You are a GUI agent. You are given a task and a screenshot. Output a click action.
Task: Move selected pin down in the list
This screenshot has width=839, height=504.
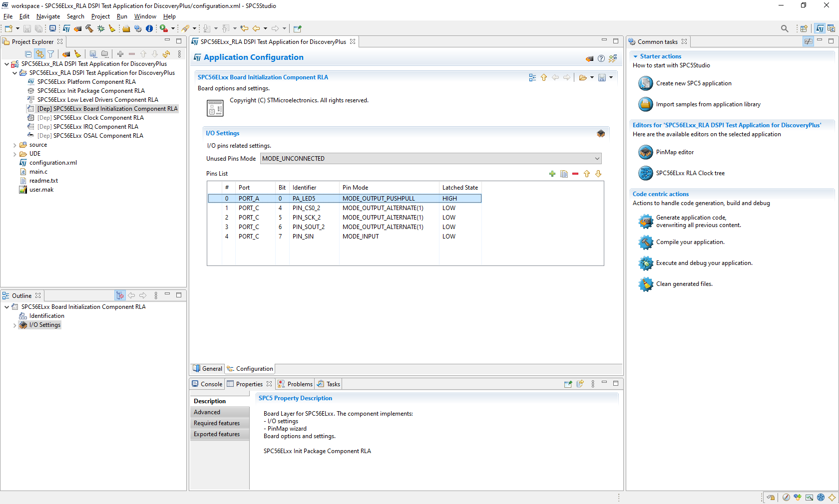pos(598,174)
